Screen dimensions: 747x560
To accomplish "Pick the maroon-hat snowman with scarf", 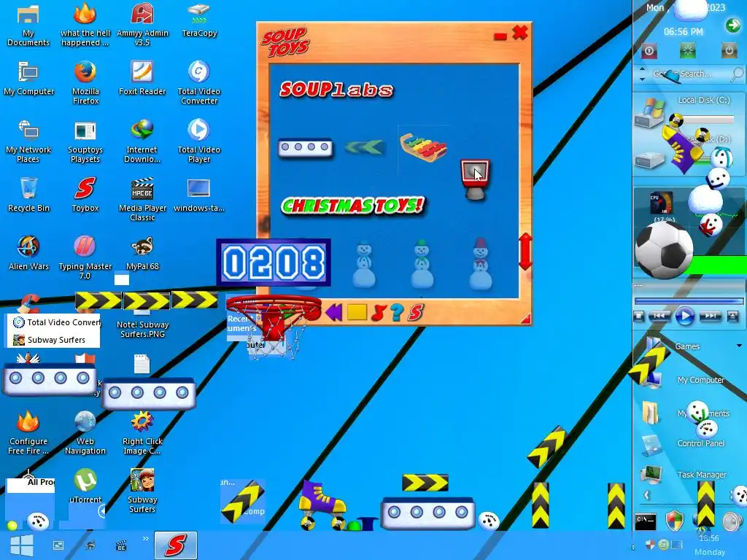I will 480,264.
